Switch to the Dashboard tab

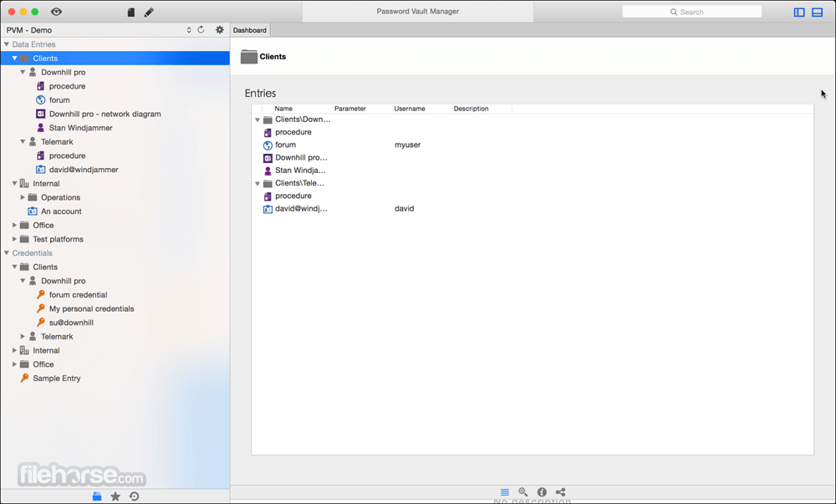click(x=249, y=30)
